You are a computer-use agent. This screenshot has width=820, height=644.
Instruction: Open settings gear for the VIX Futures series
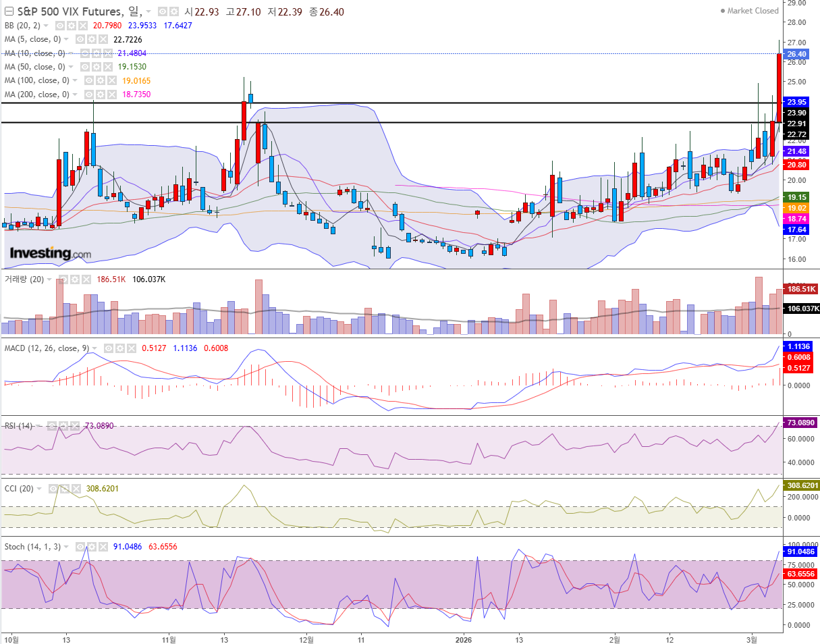174,11
